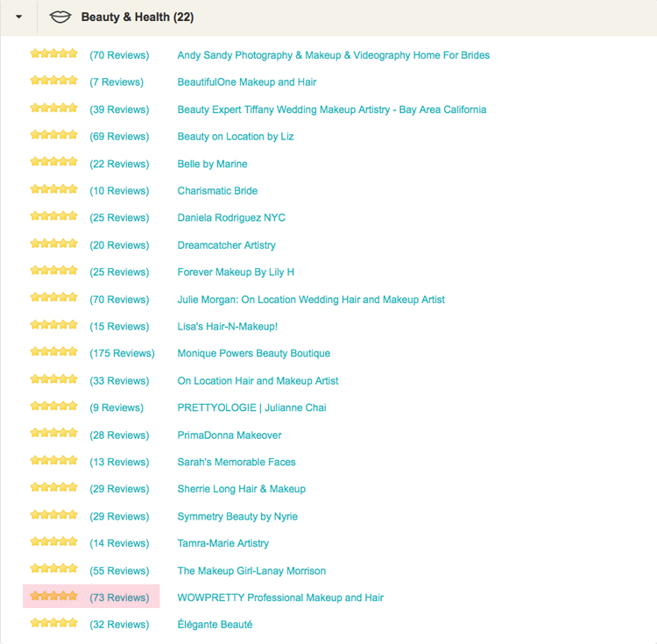Click highlighted star rating for WOWPRETTY
The height and width of the screenshot is (644, 657).
[x=54, y=597]
